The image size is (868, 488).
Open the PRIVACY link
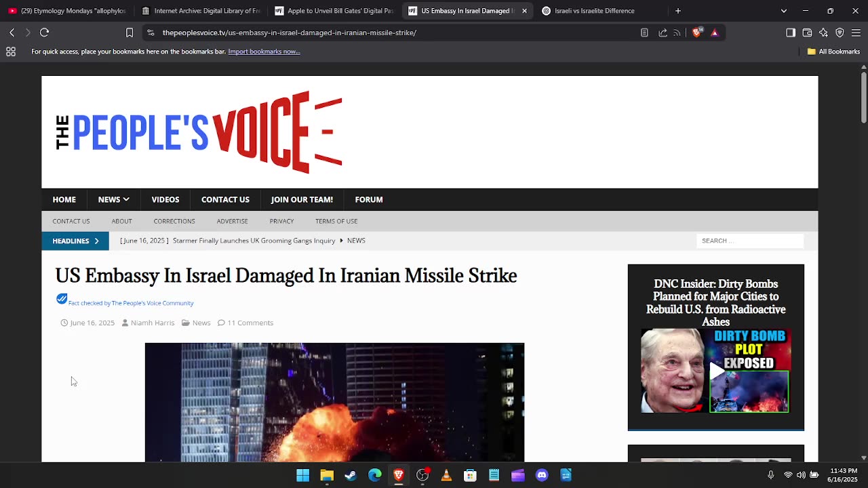point(281,221)
